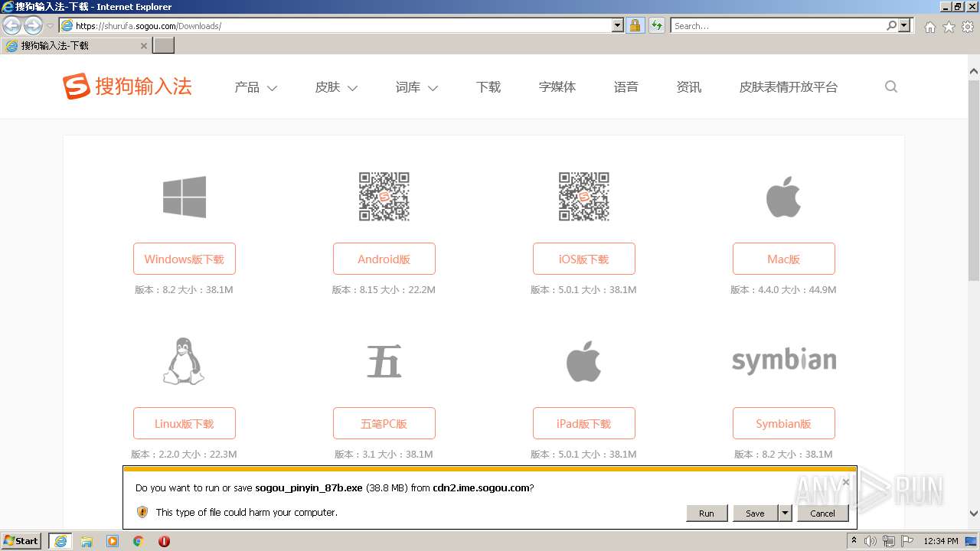Open the site search magnifier icon
980x551 pixels.
click(890, 86)
